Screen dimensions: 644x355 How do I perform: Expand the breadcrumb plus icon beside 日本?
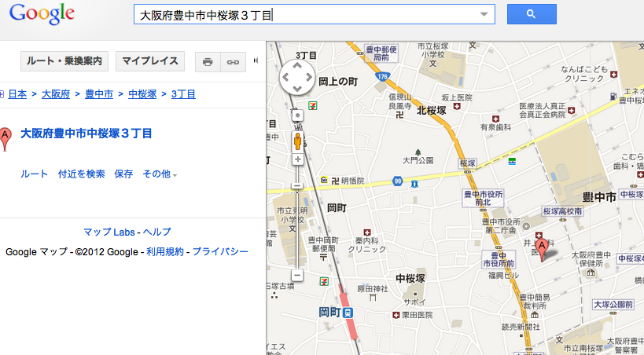click(x=2, y=94)
